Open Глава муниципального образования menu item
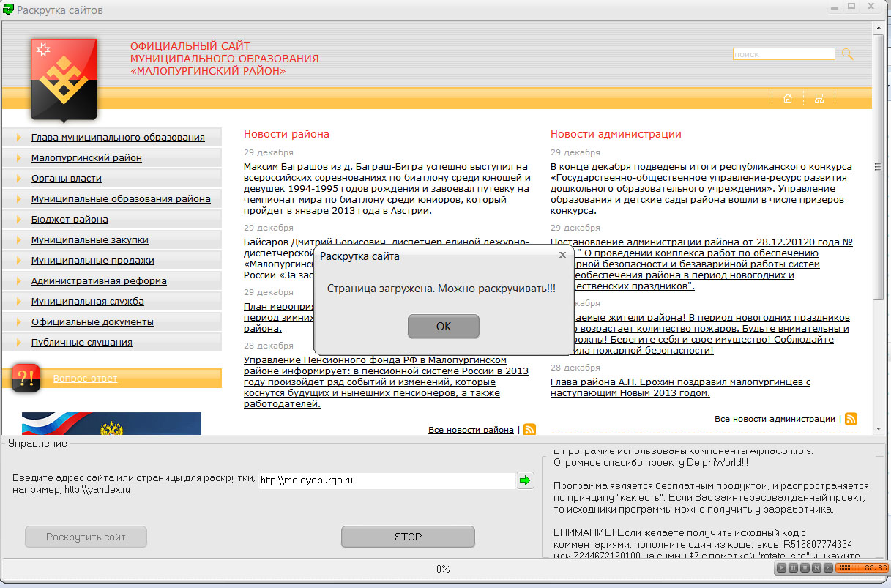 click(118, 138)
